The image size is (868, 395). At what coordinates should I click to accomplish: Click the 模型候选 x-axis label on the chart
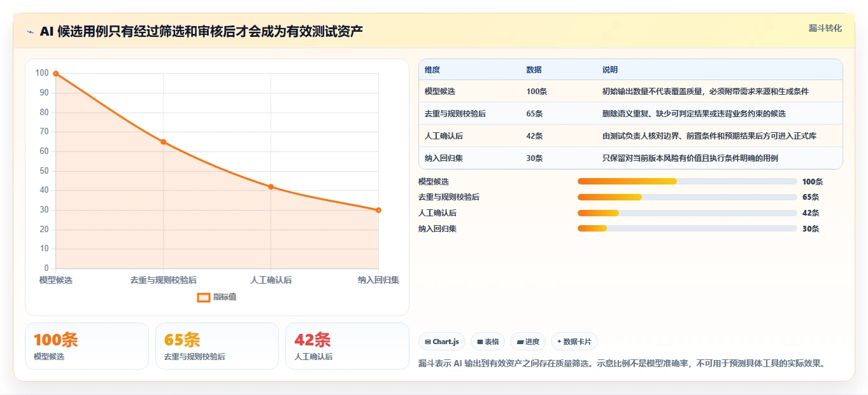click(56, 280)
